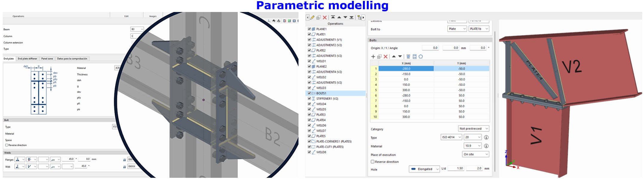Image resolution: width=644 pixels, height=179 pixels.
Task: Enable Reverse direction in Bolts panel
Action: [372, 162]
